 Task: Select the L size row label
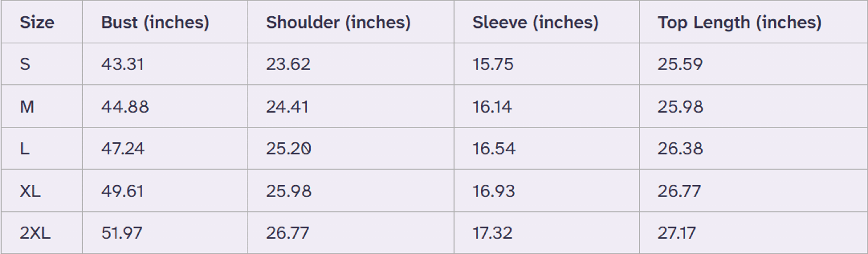tap(25, 149)
